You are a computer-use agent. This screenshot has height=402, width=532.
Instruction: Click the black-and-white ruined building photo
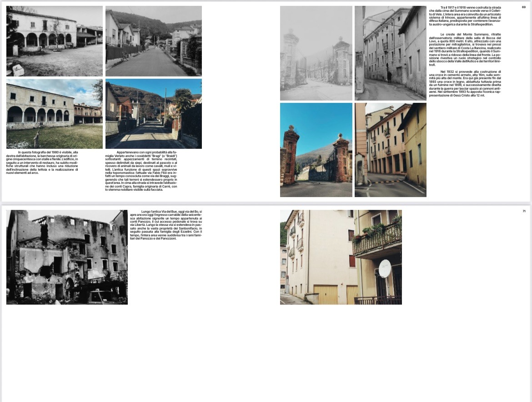67,257
